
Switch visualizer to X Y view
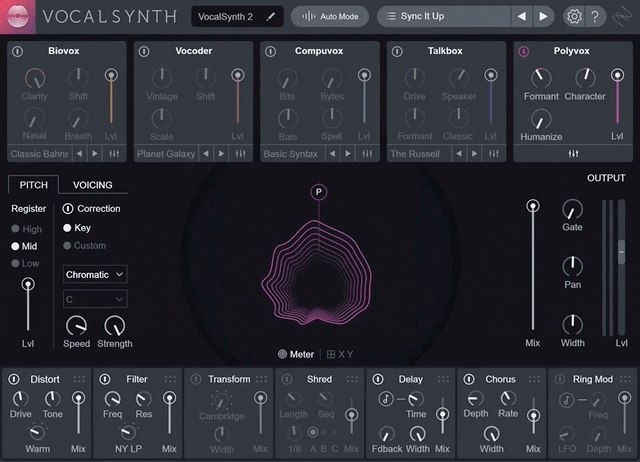341,354
